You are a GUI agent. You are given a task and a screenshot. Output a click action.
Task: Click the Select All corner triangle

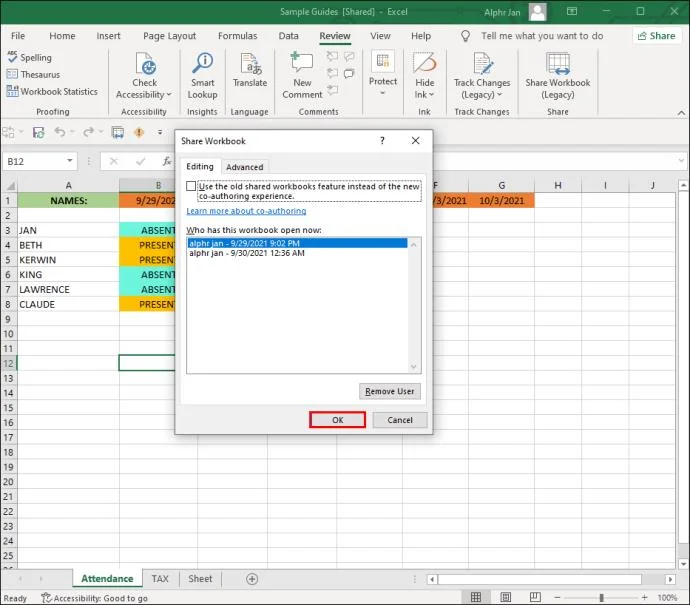pyautogui.click(x=9, y=186)
